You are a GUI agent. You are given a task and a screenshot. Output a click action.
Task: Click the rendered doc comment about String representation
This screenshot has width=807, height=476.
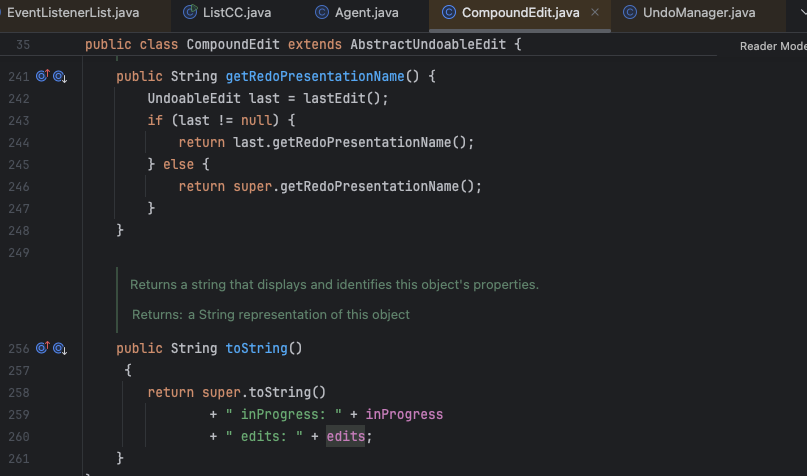point(271,314)
